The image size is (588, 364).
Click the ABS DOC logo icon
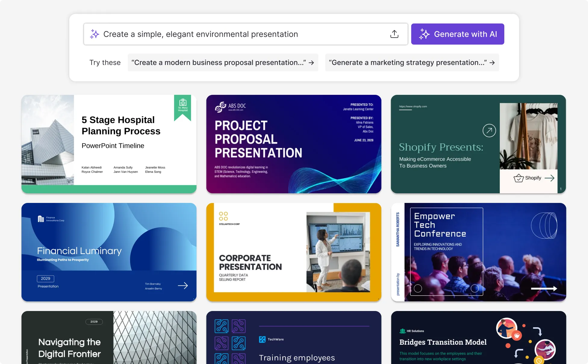[221, 107]
